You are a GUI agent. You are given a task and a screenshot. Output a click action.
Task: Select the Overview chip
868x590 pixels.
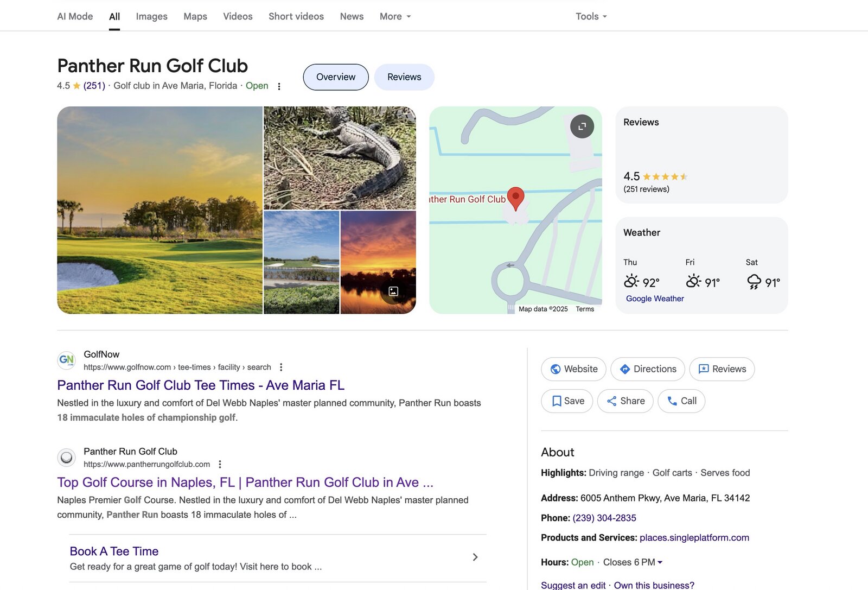click(x=336, y=77)
